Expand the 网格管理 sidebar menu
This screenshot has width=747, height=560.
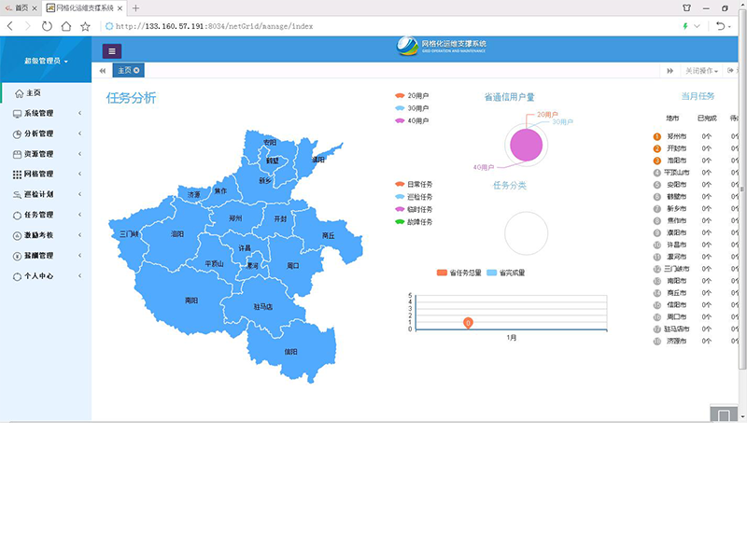click(46, 175)
